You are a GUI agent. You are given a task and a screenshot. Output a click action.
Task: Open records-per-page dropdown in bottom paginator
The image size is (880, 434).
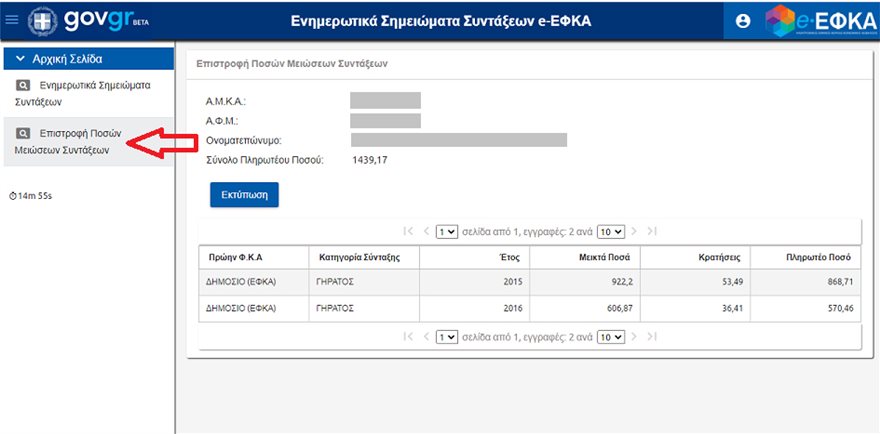click(x=610, y=337)
